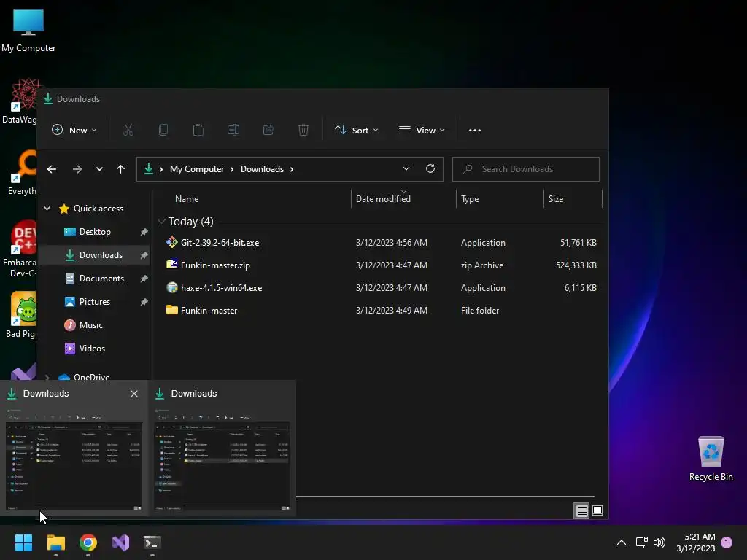
Task: Refresh the Downloads folder view
Action: [430, 168]
